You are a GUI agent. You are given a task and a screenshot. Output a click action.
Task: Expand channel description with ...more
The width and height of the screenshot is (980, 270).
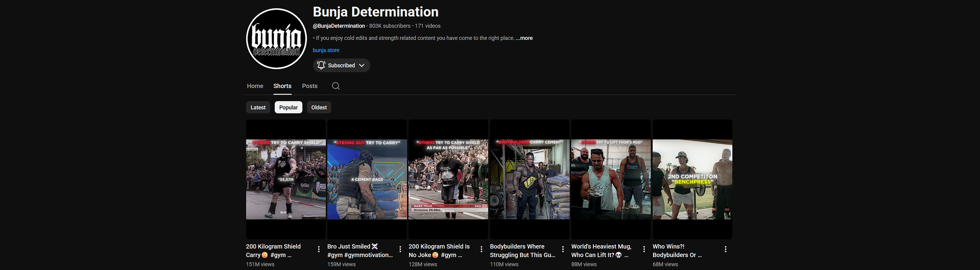(x=524, y=38)
